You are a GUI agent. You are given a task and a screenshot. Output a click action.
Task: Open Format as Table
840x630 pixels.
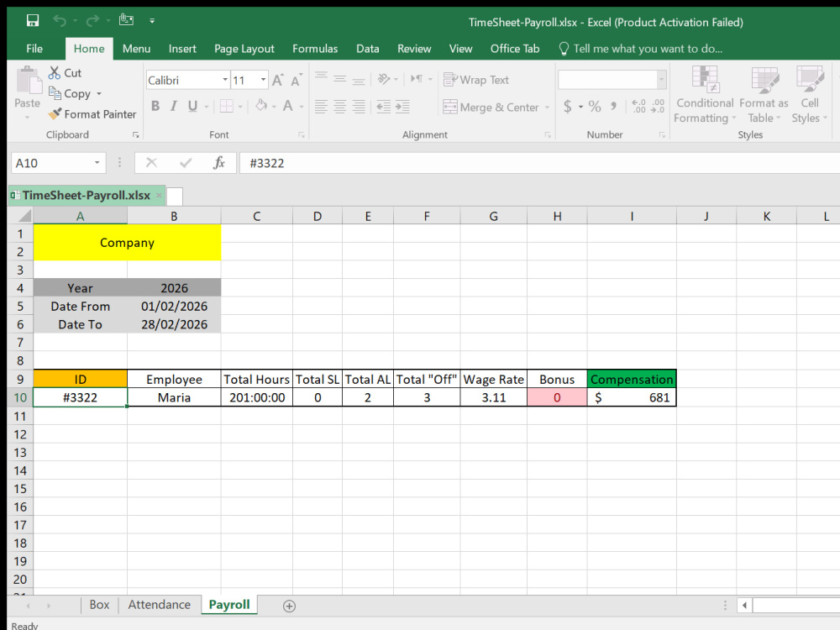pyautogui.click(x=764, y=94)
